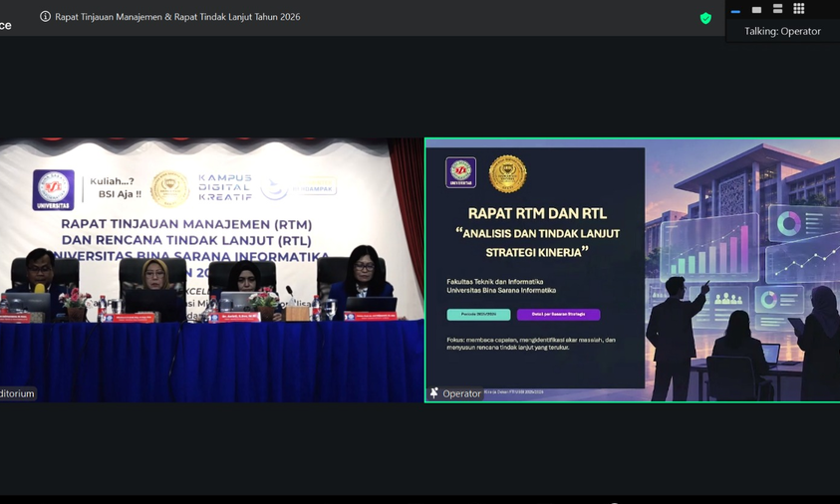Select the Operator shared slide video tile
The width and height of the screenshot is (840, 504).
coord(632,270)
